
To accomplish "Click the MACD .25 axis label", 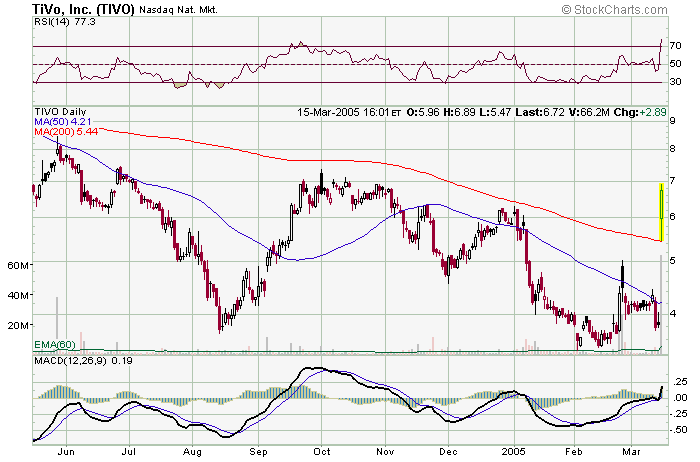I will coord(679,381).
